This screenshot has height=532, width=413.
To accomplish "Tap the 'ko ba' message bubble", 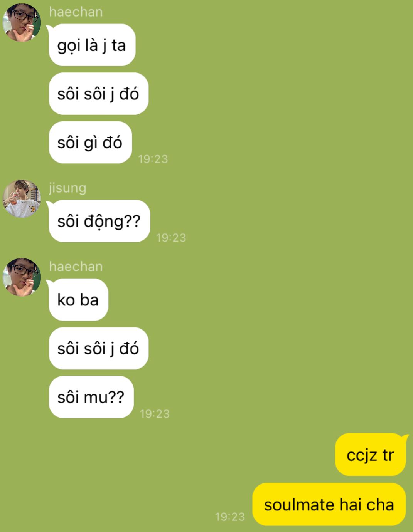I will point(78,300).
